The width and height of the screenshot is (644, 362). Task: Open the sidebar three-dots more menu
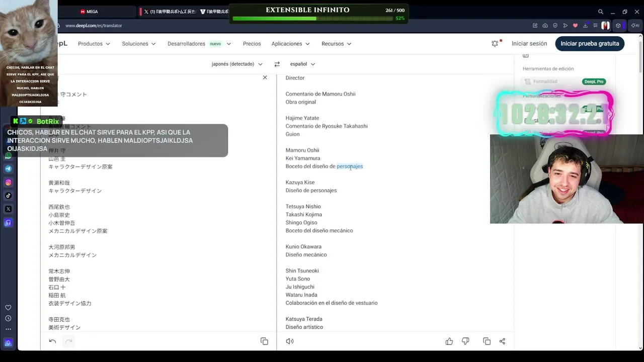(x=8, y=329)
